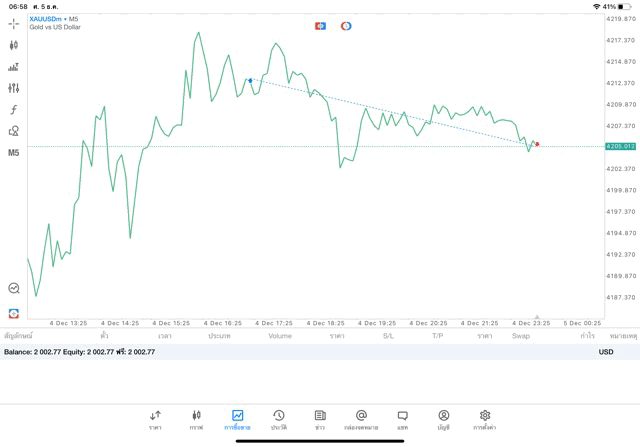Sort positions by Volume column
The width and height of the screenshot is (640, 447).
280,336
